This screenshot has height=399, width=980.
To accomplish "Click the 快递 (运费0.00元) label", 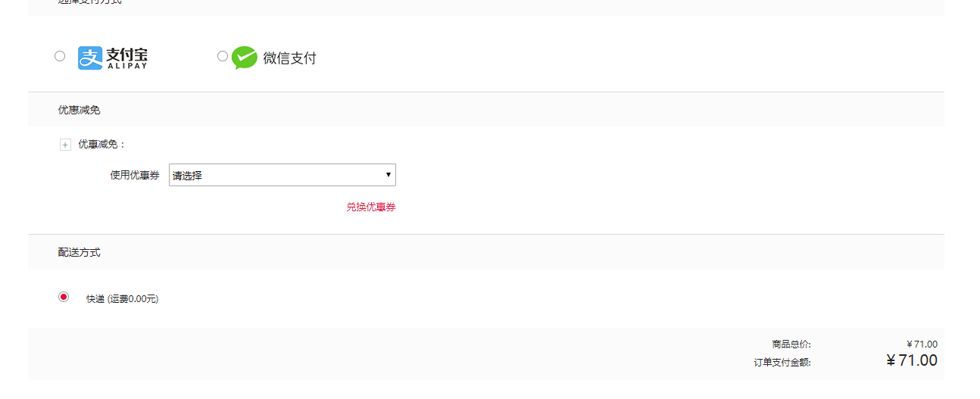I will (x=122, y=299).
